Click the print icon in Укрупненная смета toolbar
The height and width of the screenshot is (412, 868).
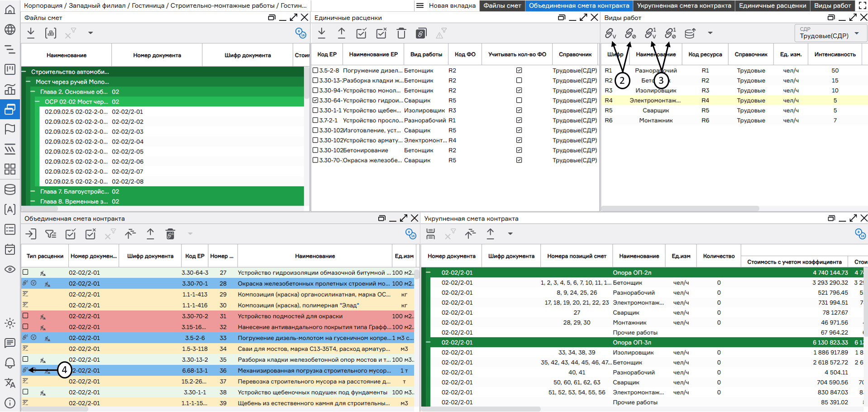tap(430, 234)
